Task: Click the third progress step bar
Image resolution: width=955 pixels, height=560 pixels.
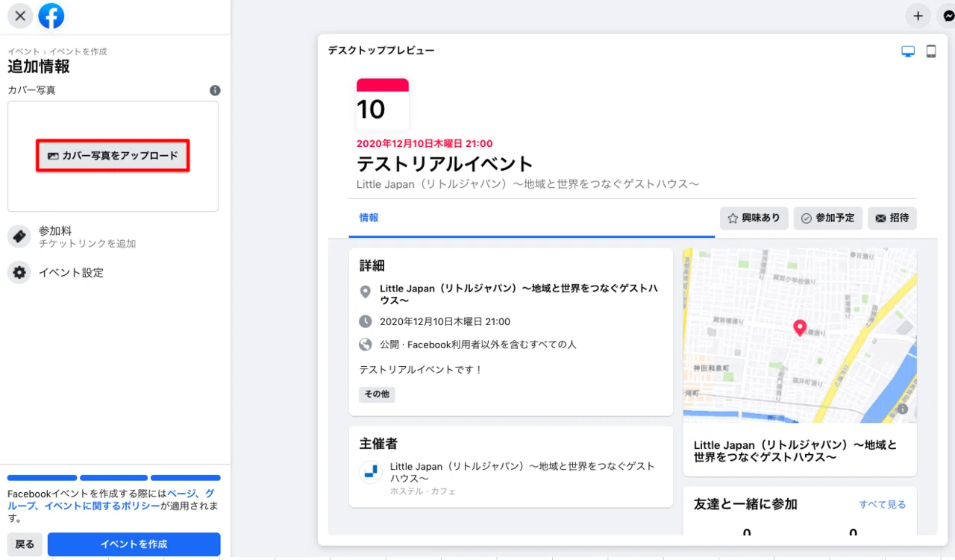Action: point(186,478)
